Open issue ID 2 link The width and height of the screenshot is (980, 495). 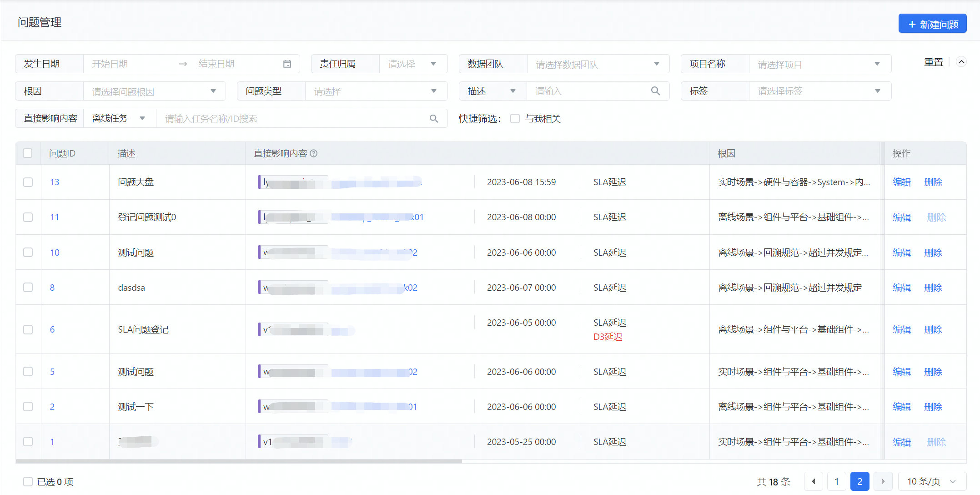(x=52, y=407)
